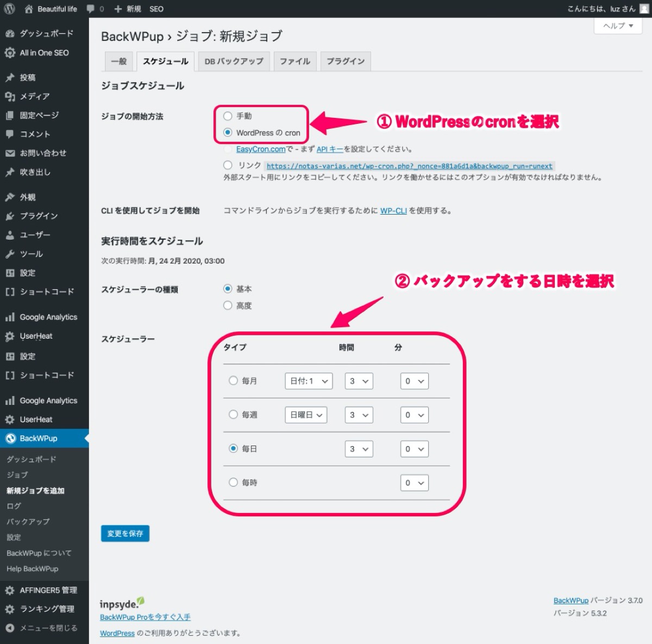
Task: Click the BackWPup logo icon in sidebar
Action: 10,439
